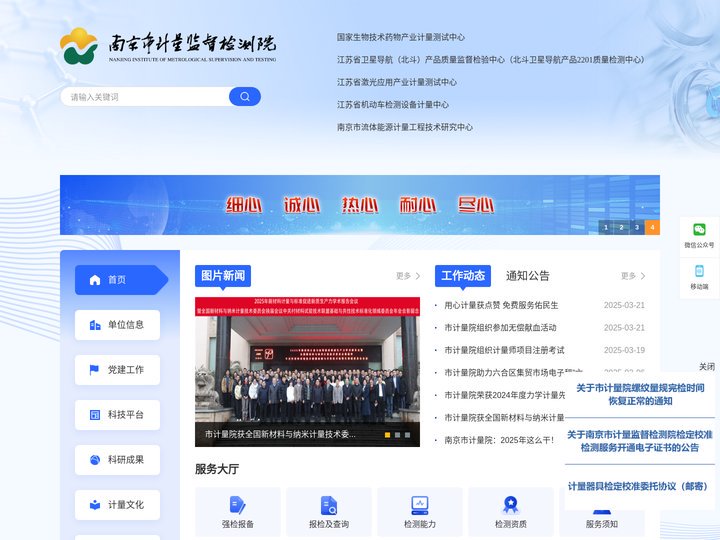Image resolution: width=720 pixels, height=540 pixels.
Task: Open notice 关于市计量院螺纹量规完检时间恢复正常的通知
Action: click(x=640, y=394)
